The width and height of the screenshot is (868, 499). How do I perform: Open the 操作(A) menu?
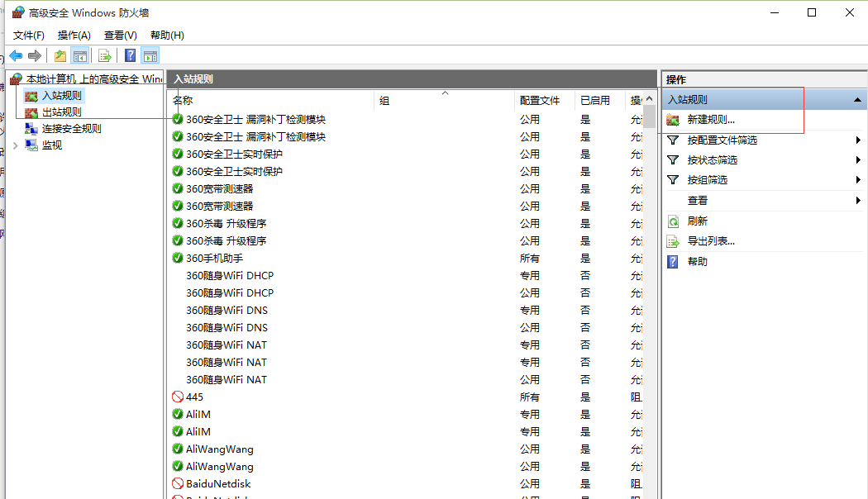point(74,36)
